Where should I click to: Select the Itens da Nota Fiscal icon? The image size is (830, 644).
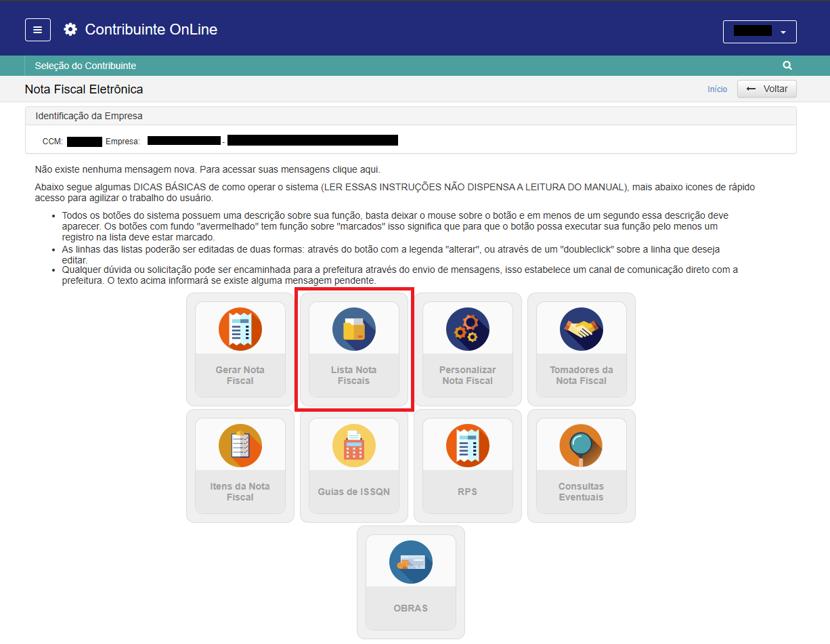(240, 445)
